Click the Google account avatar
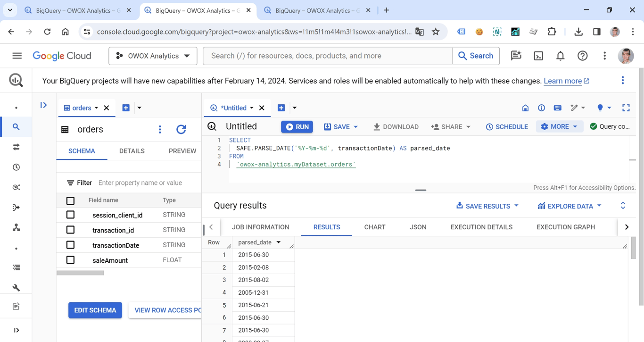Viewport: 644px width, 342px height. tap(626, 56)
